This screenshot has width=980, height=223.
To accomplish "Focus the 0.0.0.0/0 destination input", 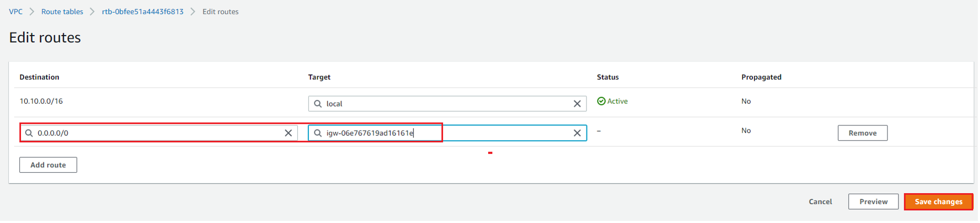I will click(159, 133).
